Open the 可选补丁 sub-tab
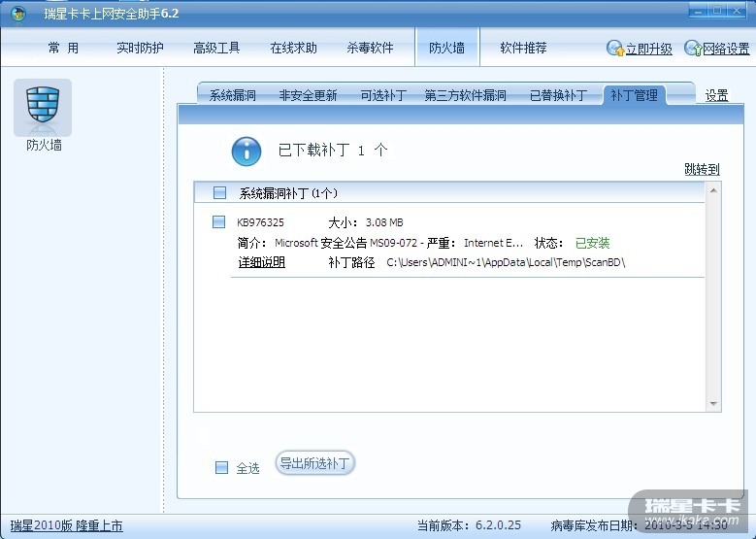Image resolution: width=756 pixels, height=539 pixels. tap(383, 95)
